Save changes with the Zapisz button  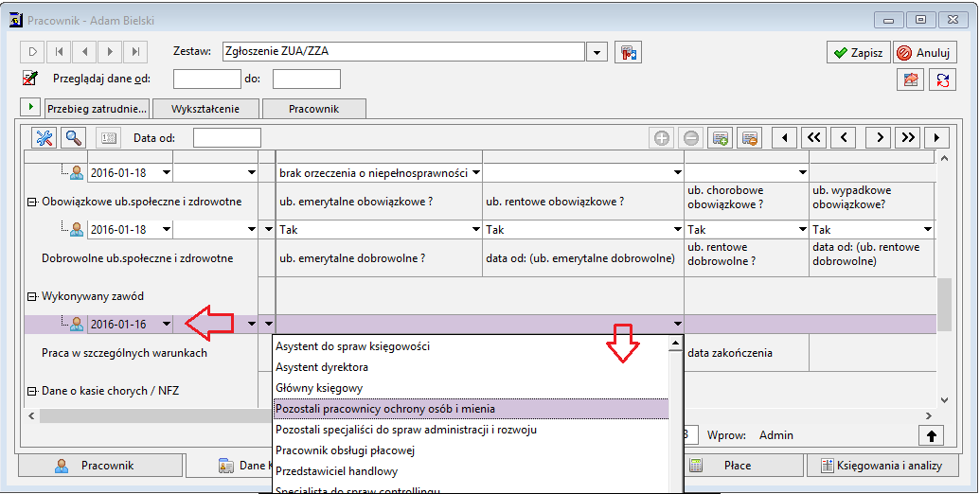coord(858,52)
